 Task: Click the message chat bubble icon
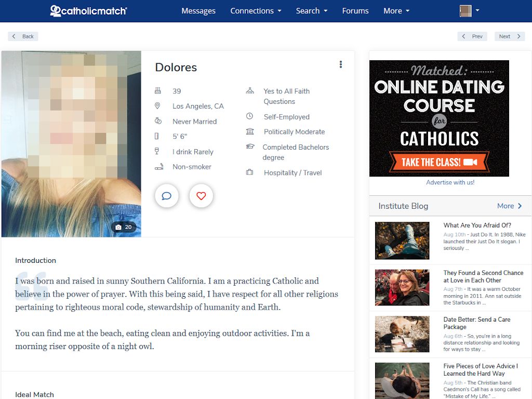coord(167,196)
